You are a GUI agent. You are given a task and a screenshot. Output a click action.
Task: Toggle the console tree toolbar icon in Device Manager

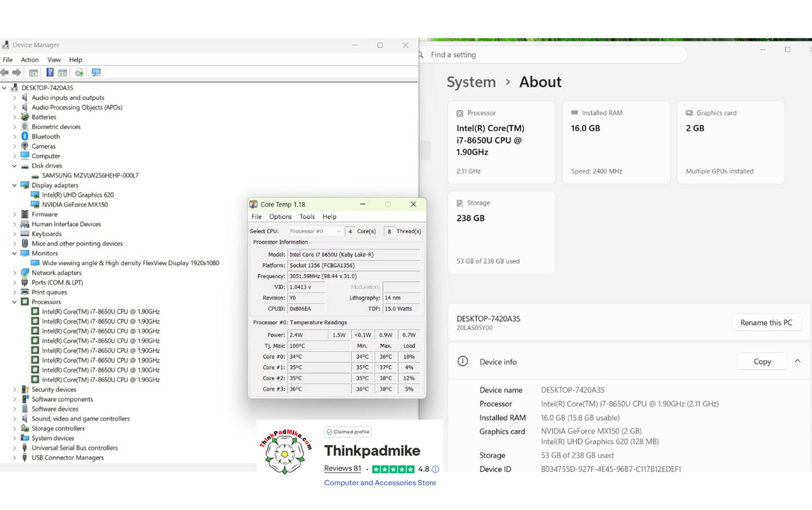34,72
